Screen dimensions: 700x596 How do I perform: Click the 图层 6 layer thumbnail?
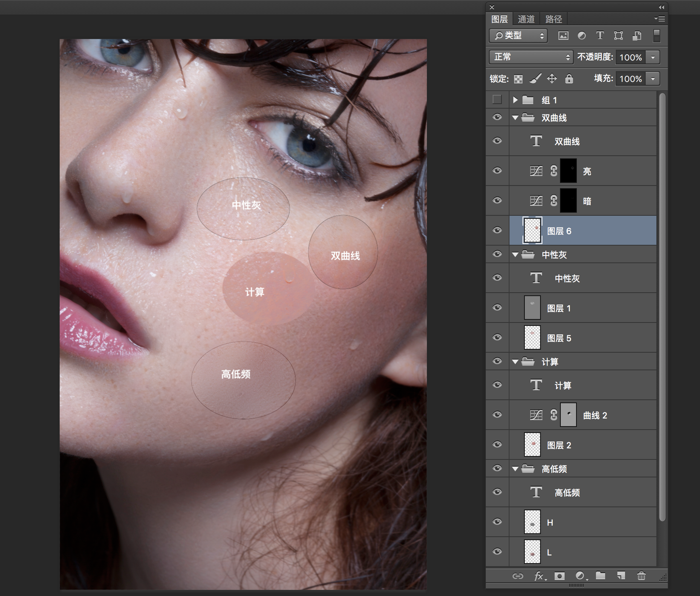coord(532,230)
